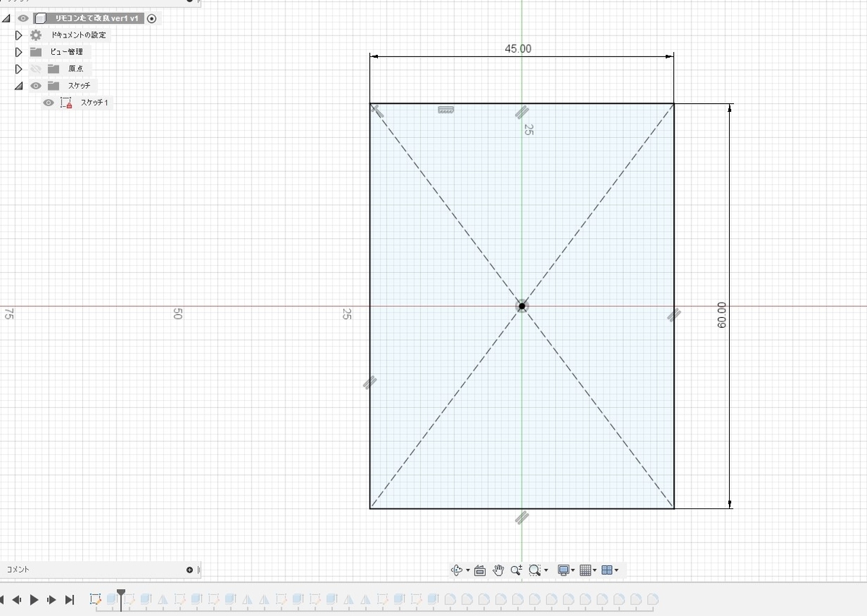867x616 pixels.
Task: Select the 45.00 width dimension
Action: click(518, 49)
